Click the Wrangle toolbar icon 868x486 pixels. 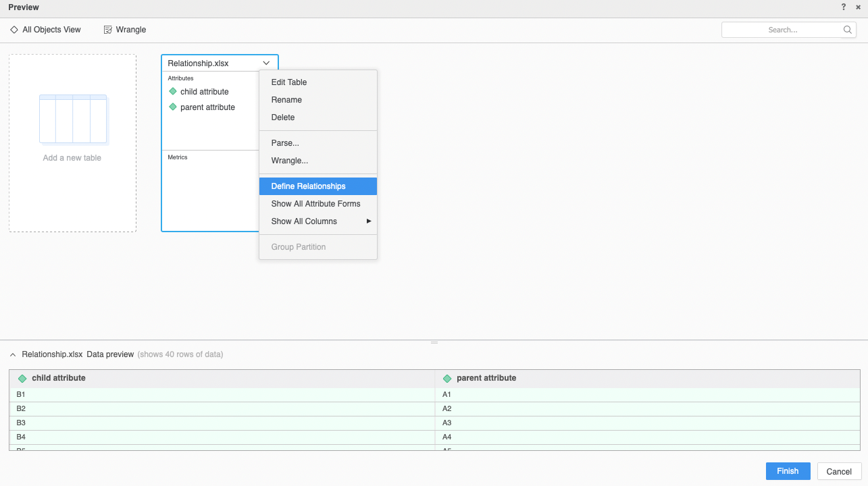click(108, 30)
